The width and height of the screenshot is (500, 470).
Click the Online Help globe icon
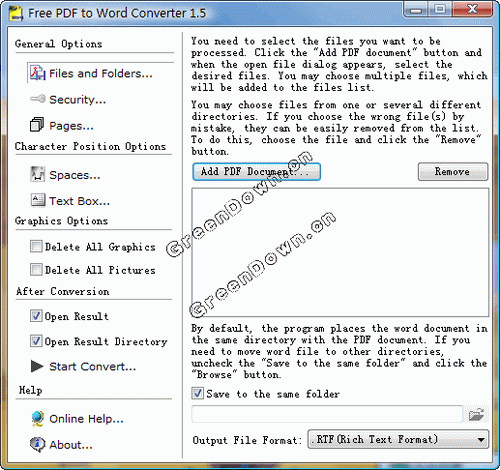point(38,418)
